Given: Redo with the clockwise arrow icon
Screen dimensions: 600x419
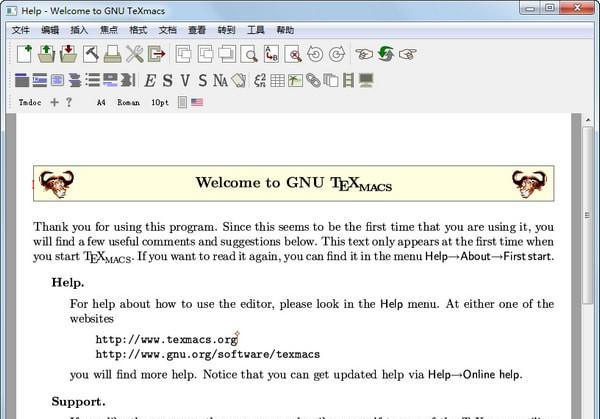Looking at the screenshot, I should tap(337, 54).
